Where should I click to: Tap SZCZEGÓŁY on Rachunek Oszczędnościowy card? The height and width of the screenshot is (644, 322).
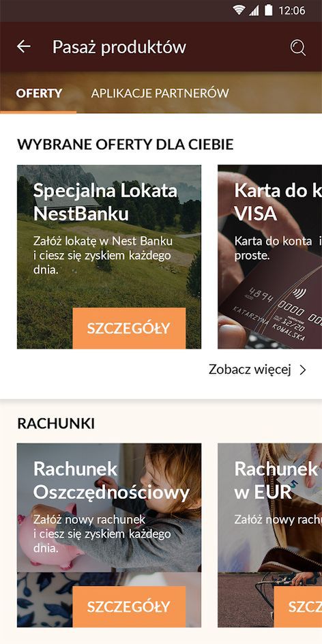(129, 606)
